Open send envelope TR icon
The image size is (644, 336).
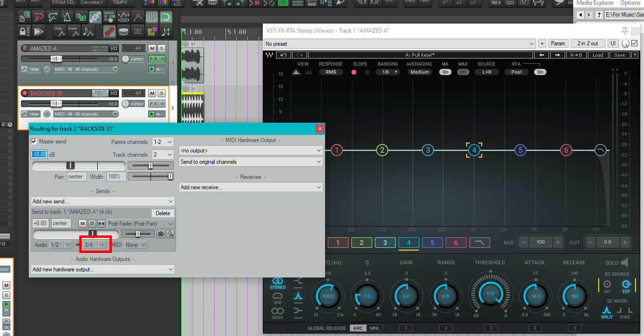pyautogui.click(x=170, y=234)
